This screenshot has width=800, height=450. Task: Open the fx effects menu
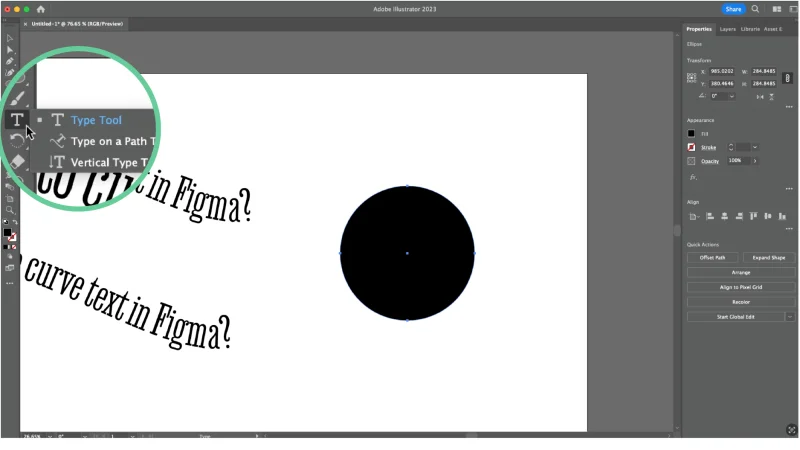tap(693, 178)
